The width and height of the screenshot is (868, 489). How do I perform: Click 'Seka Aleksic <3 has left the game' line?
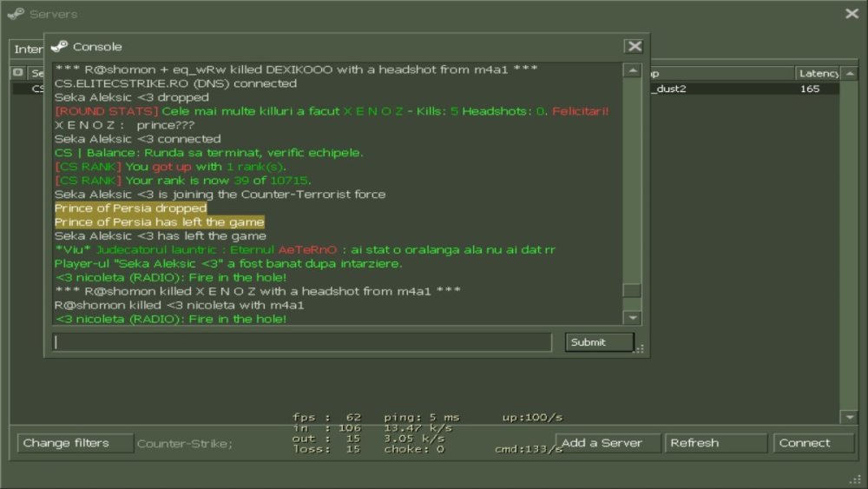[x=161, y=236]
